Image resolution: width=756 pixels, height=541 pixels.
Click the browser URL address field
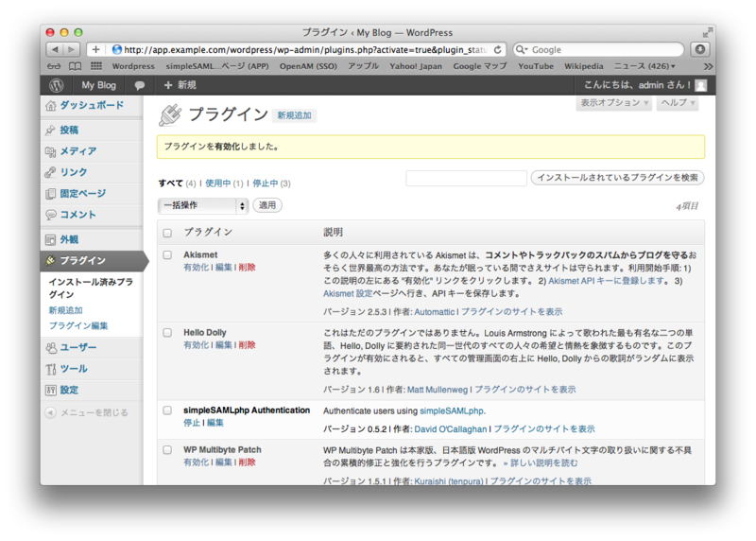[x=299, y=50]
